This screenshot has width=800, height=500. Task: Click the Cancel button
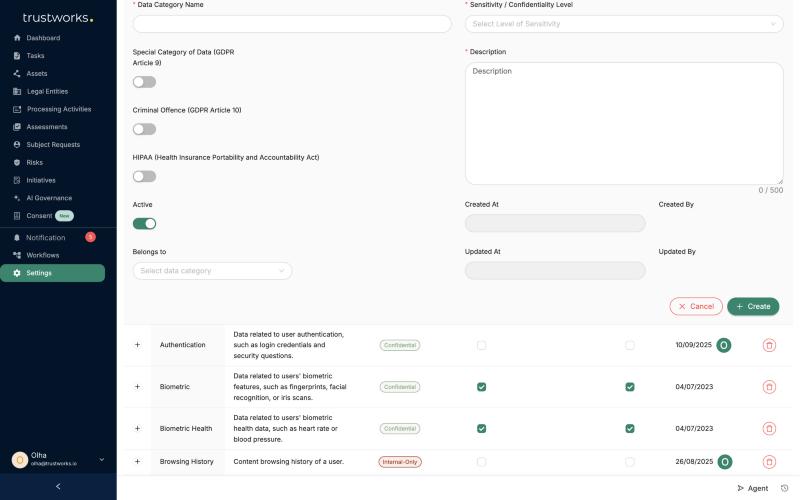point(696,307)
